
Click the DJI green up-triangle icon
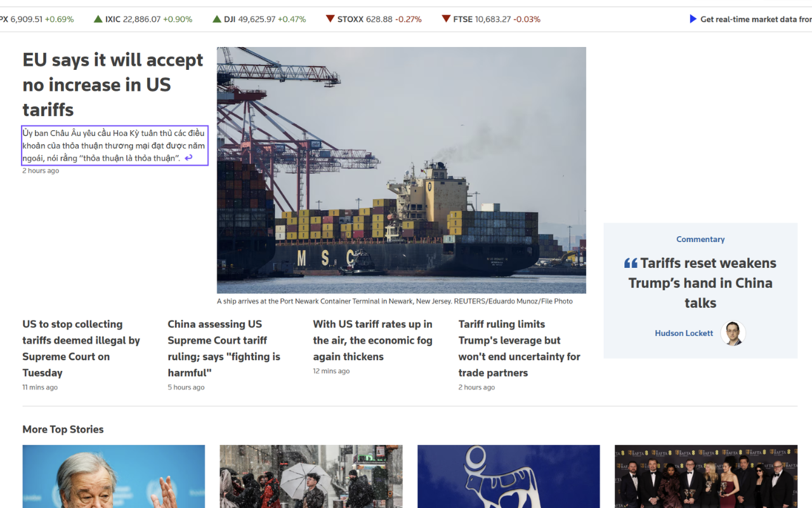click(x=217, y=19)
